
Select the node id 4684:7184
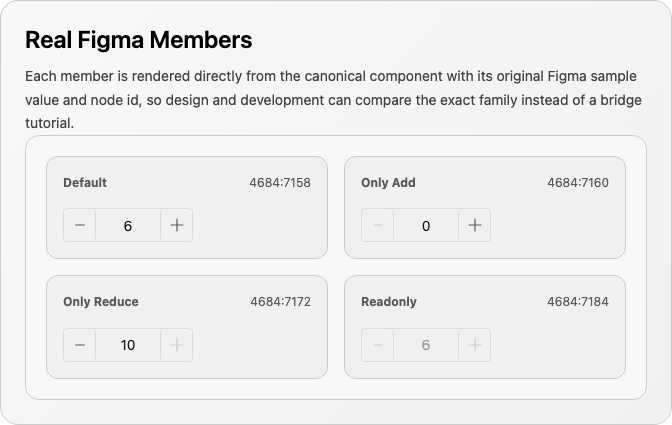pyautogui.click(x=578, y=302)
